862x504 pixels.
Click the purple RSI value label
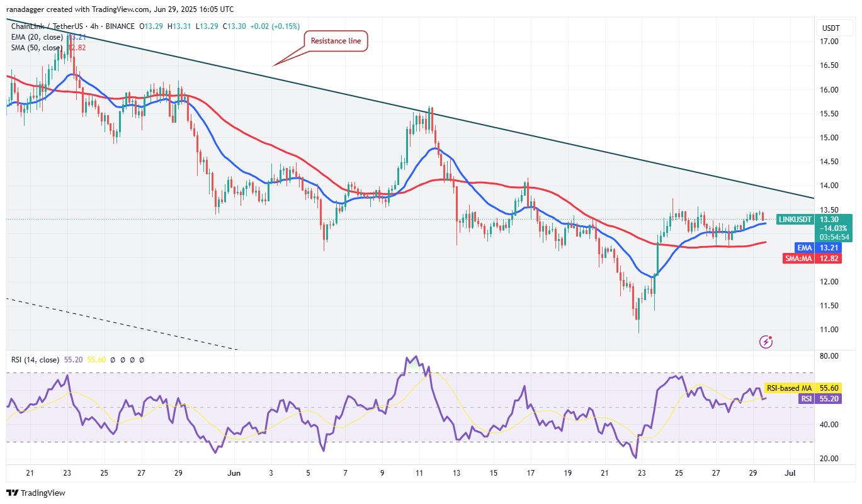click(x=805, y=399)
